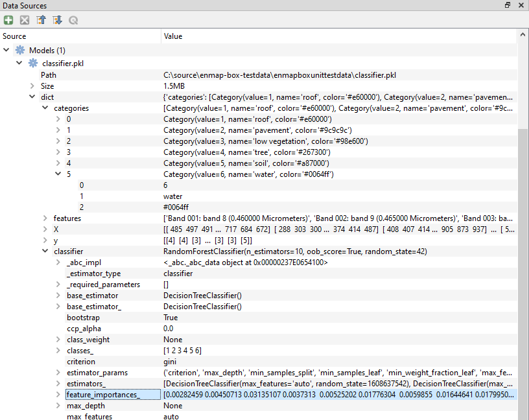The width and height of the screenshot is (529, 420).
Task: Click the green add data source icon
Action: pos(8,20)
